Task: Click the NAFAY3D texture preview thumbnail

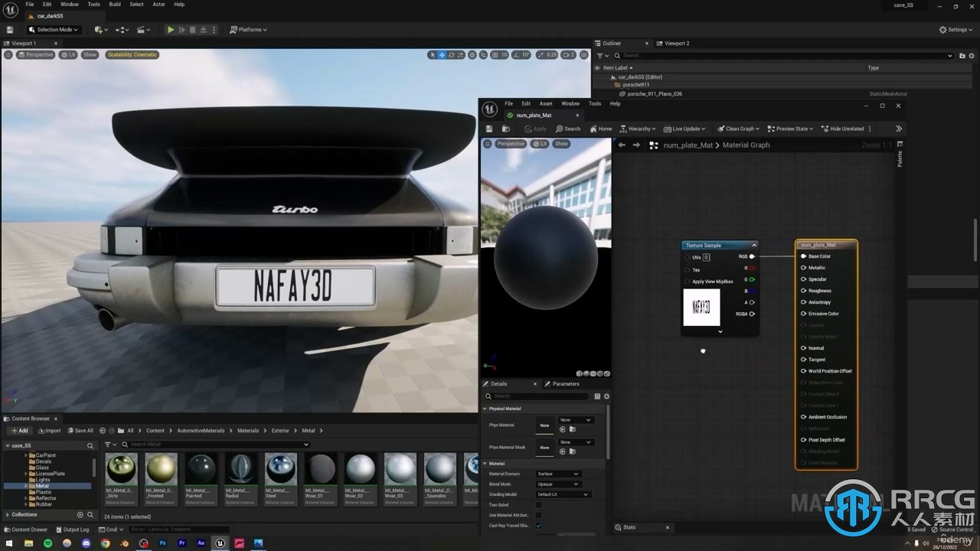Action: [701, 308]
